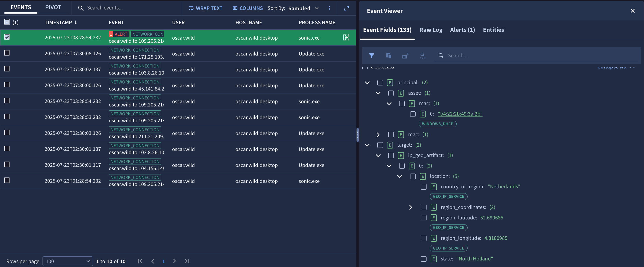This screenshot has height=267, width=644.
Task: Open the Sort By Sampled dropdown
Action: click(303, 8)
